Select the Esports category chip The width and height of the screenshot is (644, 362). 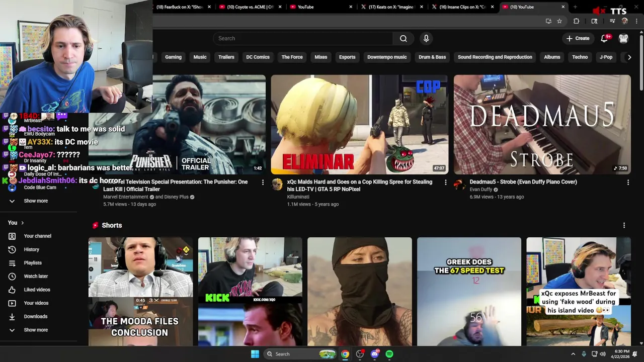[x=347, y=57]
